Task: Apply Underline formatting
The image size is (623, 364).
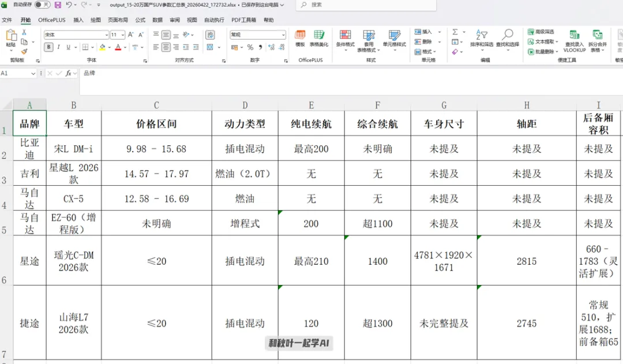Action: 68,47
